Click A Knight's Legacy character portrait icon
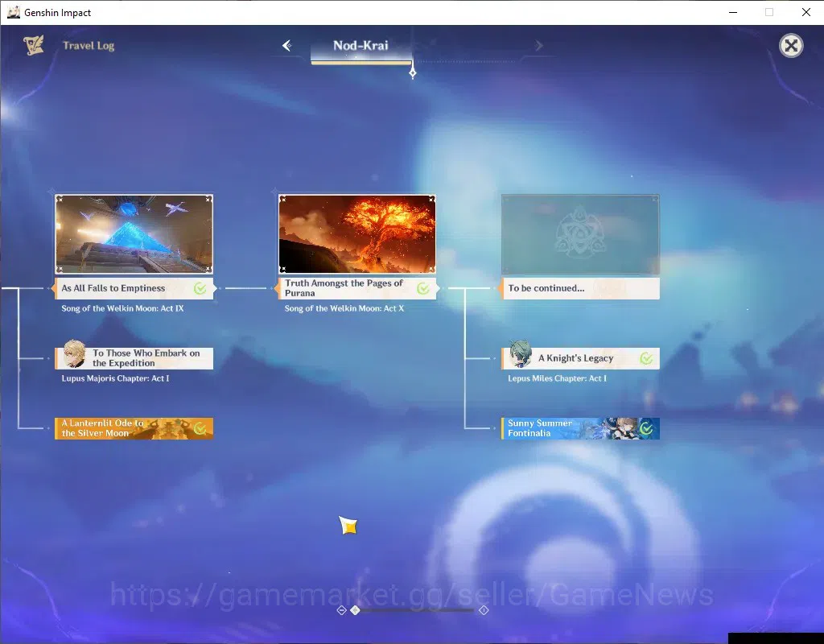The width and height of the screenshot is (824, 644). (521, 354)
